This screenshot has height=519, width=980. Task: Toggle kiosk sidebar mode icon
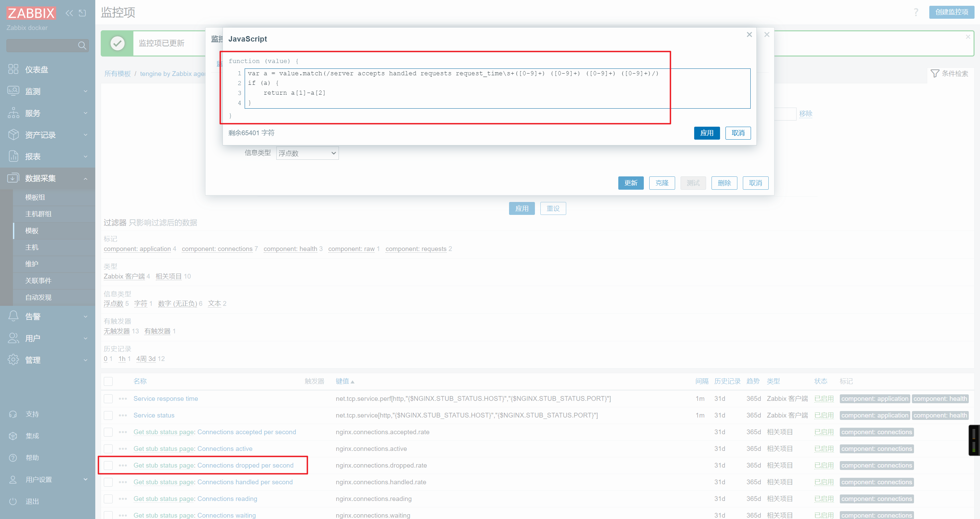(x=82, y=13)
